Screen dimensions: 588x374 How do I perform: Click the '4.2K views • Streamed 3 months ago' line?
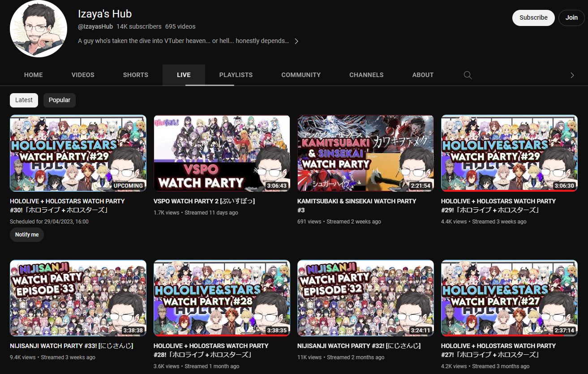click(485, 366)
